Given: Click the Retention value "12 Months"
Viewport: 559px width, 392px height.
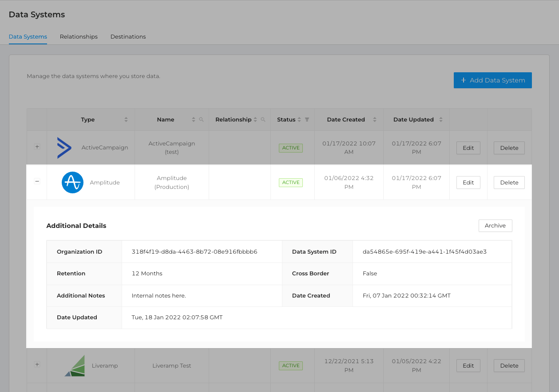Looking at the screenshot, I should [x=147, y=274].
